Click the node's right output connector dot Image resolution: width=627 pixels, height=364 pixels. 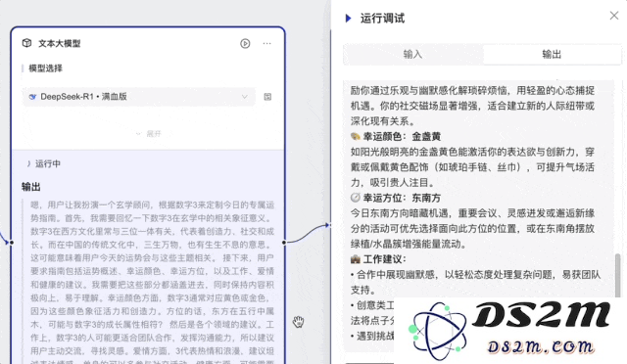(x=284, y=242)
